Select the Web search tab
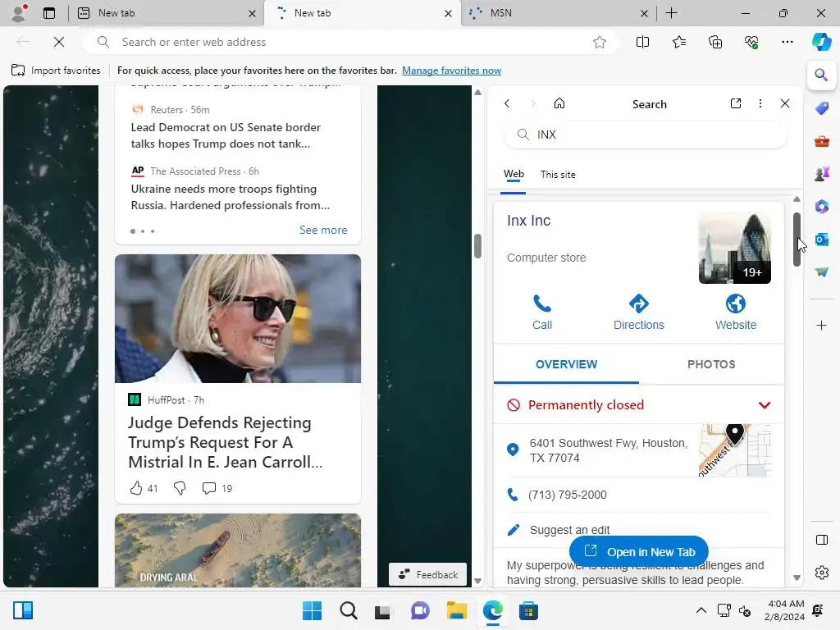This screenshot has width=840, height=630. coord(514,174)
